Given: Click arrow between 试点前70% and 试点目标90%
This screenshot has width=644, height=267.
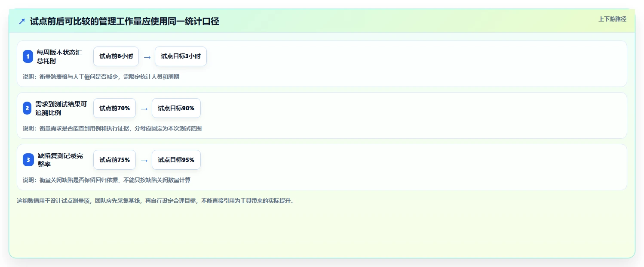Looking at the screenshot, I should 144,109.
